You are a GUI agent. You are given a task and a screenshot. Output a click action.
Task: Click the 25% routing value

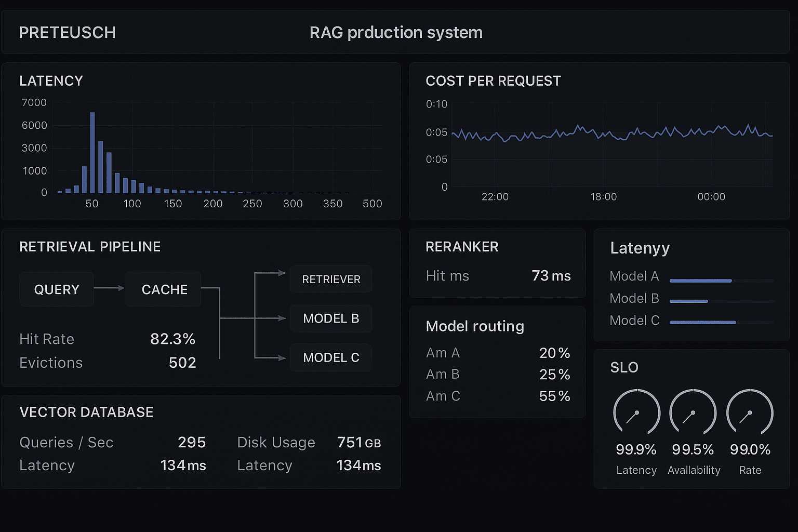554,375
